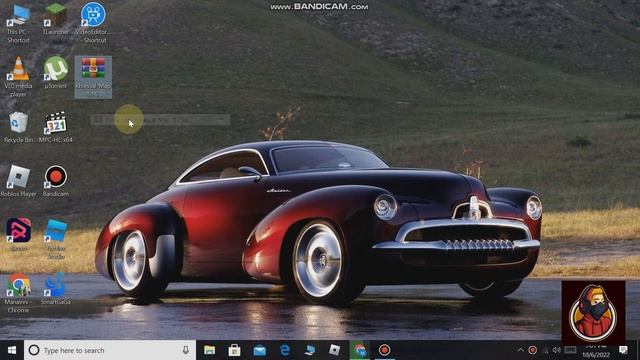Viewport: 640px width, 360px height.
Task: Open File Explorer from the taskbar
Action: 209,350
